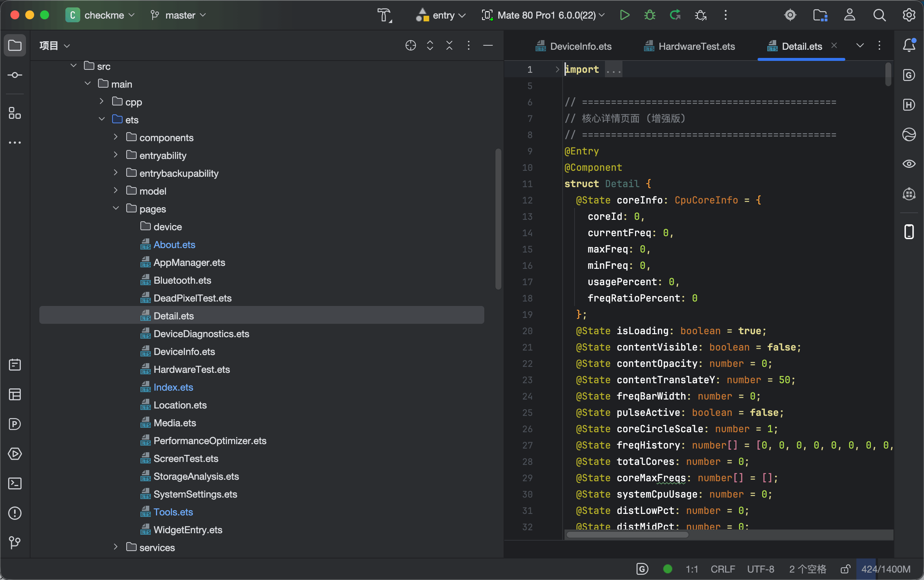The image size is (924, 580).
Task: Toggle the read-only lock in status bar
Action: (x=845, y=569)
